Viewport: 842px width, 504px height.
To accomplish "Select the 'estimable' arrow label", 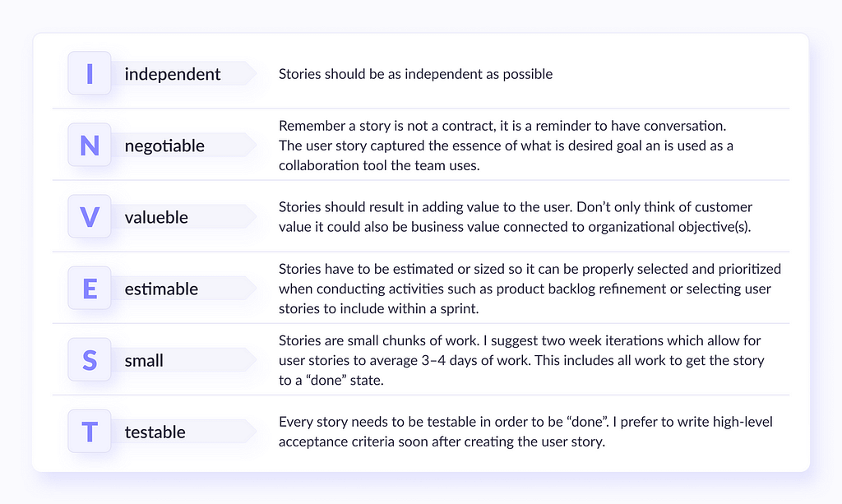I will pyautogui.click(x=184, y=289).
